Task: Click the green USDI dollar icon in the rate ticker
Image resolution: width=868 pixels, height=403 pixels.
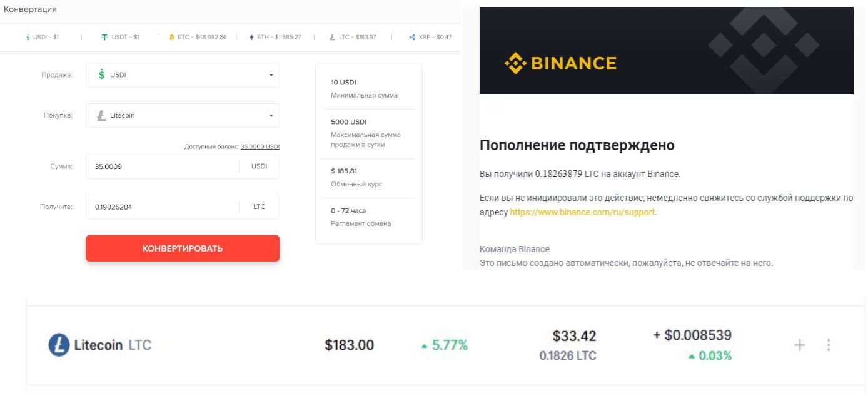Action: 28,38
